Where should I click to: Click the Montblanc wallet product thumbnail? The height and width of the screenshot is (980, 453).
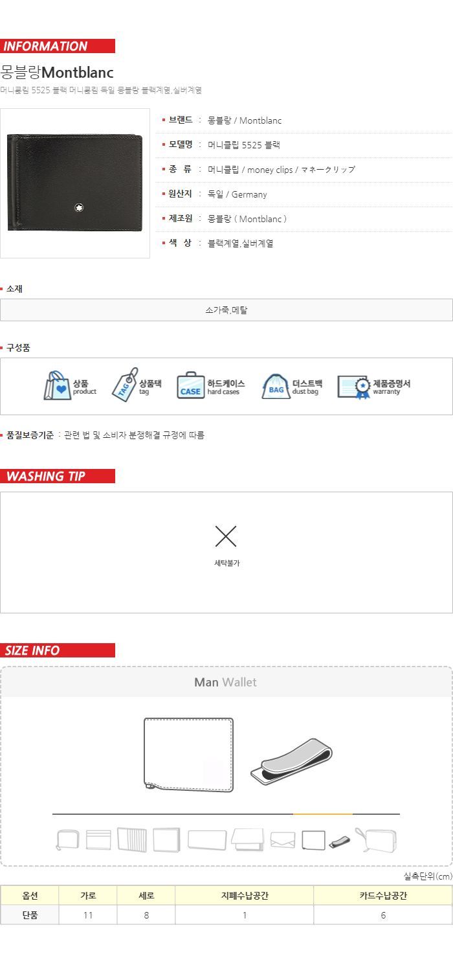click(x=75, y=183)
